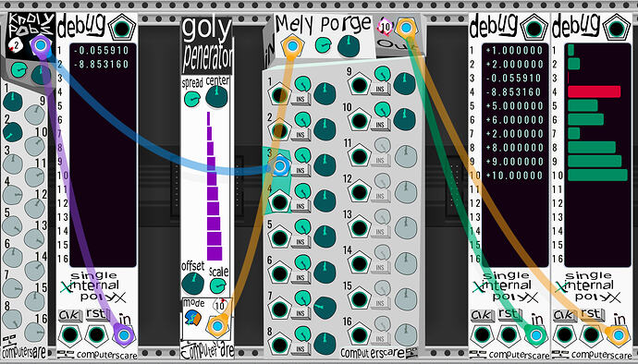Click Mely Porge channel 5 input jack
The width and height of the screenshot is (638, 364).
(279, 237)
